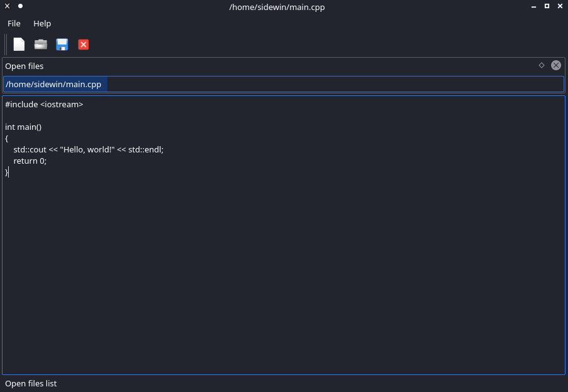This screenshot has height=392, width=568.
Task: Click the toolbar drag handle
Action: 6,45
